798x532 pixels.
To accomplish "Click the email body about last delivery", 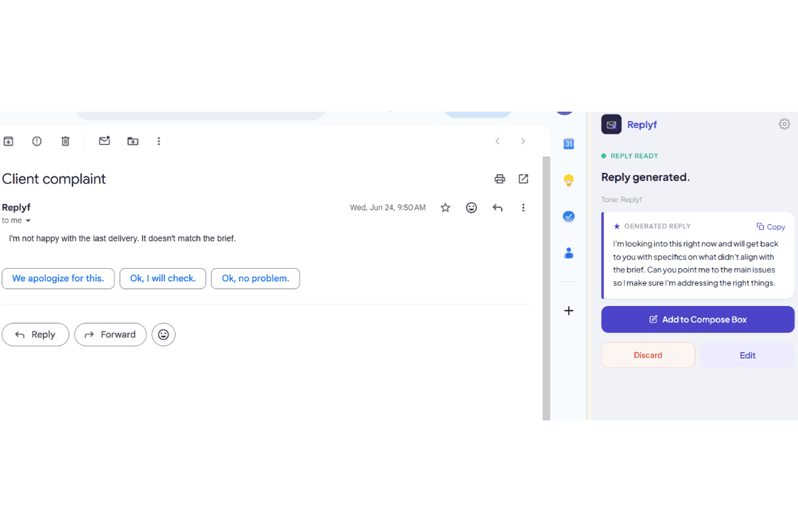I will click(122, 238).
